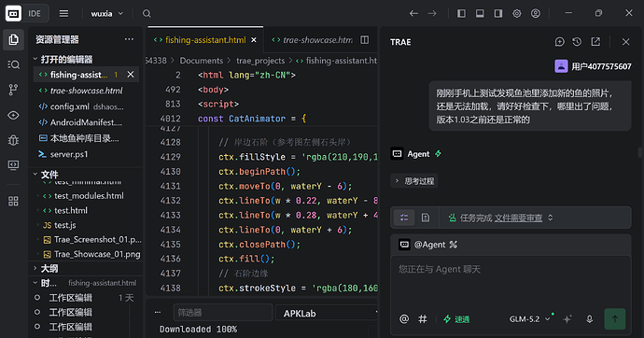Go forward with the right arrow

432,14
